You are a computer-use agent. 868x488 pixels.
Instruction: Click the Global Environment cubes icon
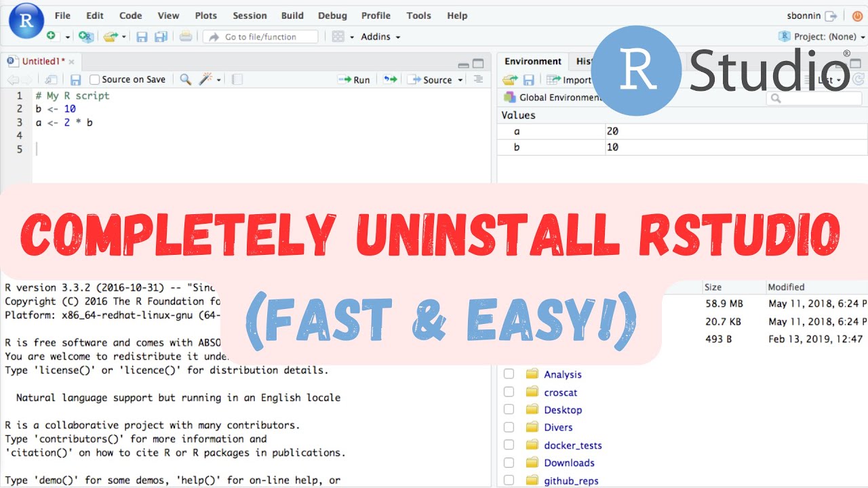[x=509, y=98]
